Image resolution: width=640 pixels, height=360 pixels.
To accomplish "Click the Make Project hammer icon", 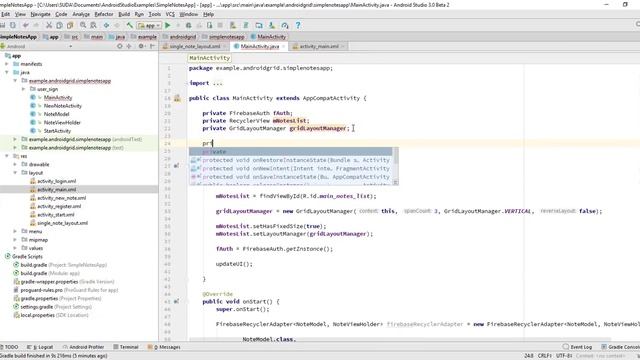I will 130,25.
